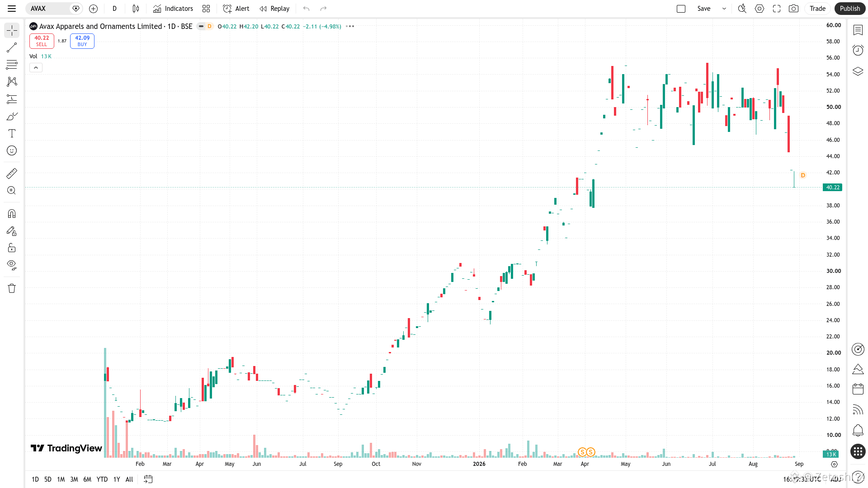Click the Vol 13 K indicator legend
868x488 pixels.
point(41,56)
